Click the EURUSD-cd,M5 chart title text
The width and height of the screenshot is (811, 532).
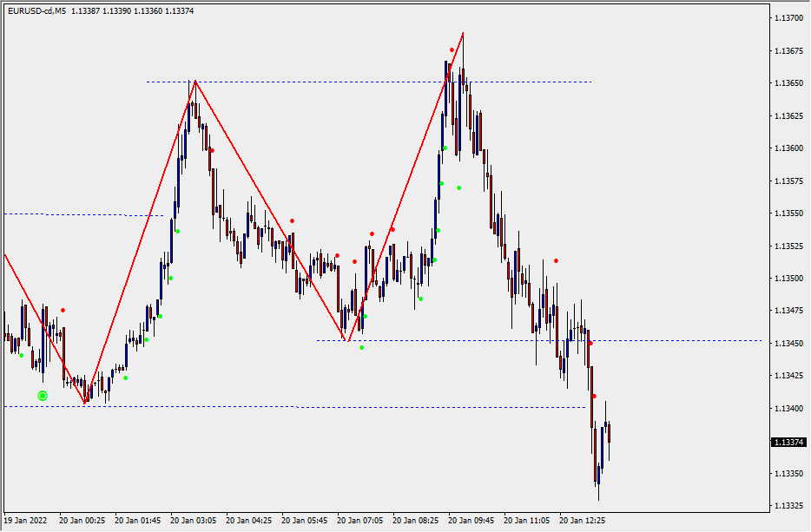tap(36, 10)
